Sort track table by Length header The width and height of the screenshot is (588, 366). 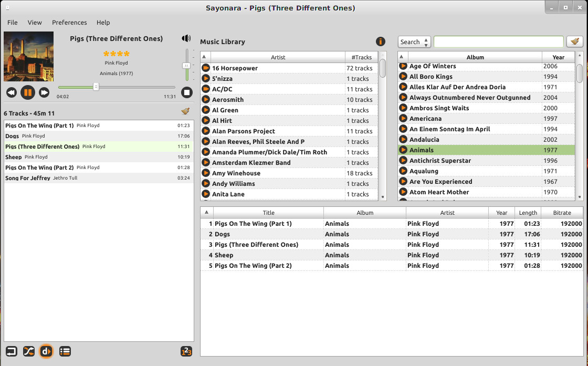click(528, 213)
